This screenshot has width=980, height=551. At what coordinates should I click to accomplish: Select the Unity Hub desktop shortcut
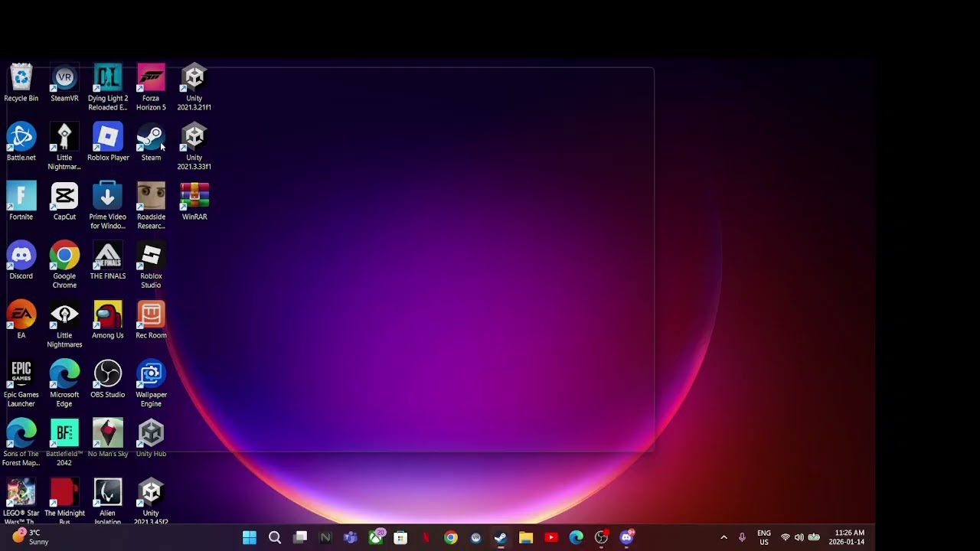click(151, 439)
